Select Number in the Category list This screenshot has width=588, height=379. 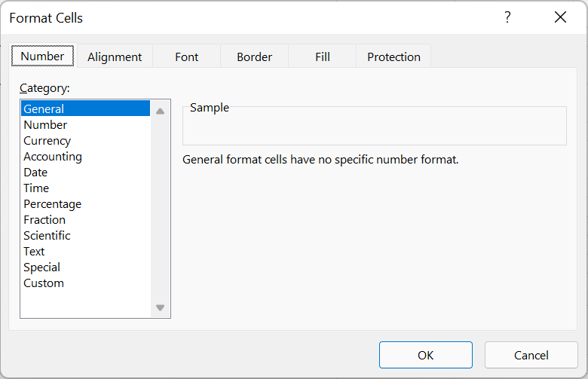[85, 124]
